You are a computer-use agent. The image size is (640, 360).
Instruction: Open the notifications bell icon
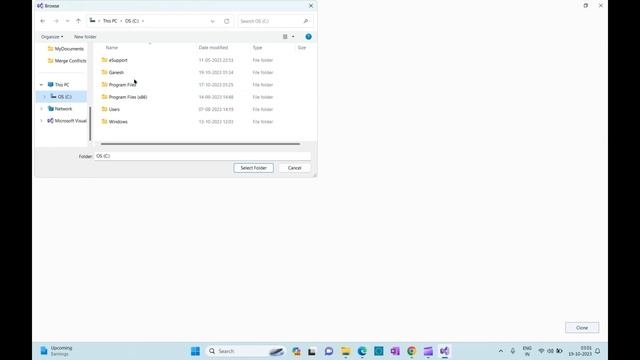pyautogui.click(x=598, y=351)
